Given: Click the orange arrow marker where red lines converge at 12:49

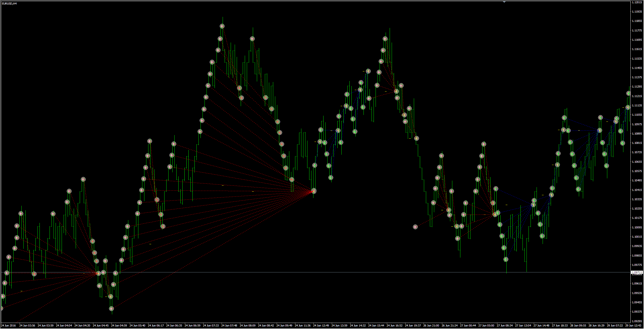Looking at the screenshot, I should tap(314, 191).
